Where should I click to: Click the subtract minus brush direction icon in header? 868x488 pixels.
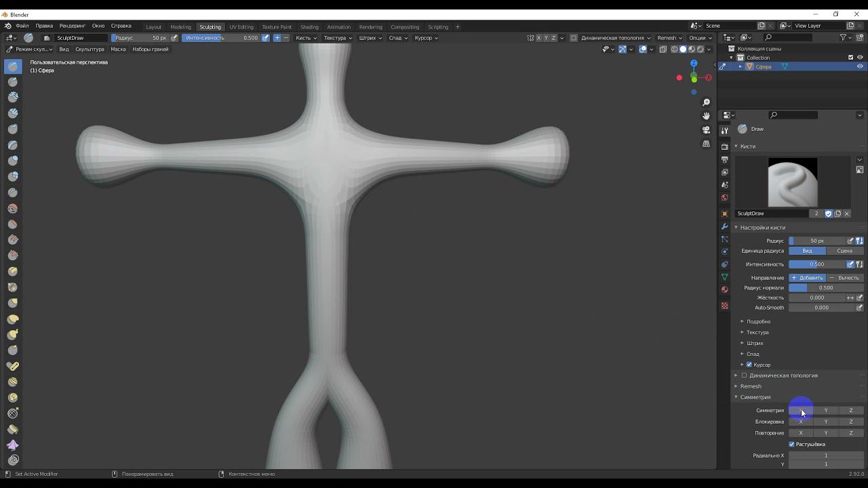click(285, 38)
